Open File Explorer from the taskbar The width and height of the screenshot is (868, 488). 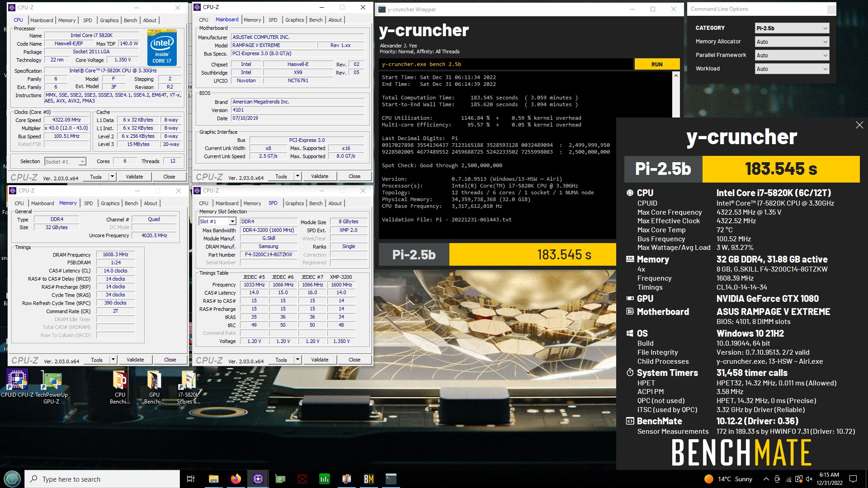point(213,479)
